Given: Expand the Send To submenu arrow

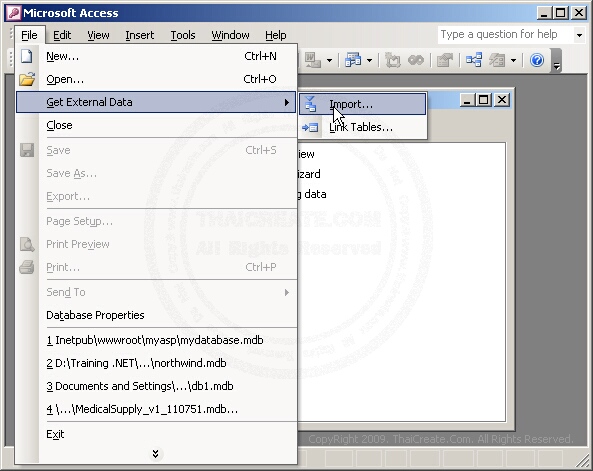Looking at the screenshot, I should coord(287,292).
